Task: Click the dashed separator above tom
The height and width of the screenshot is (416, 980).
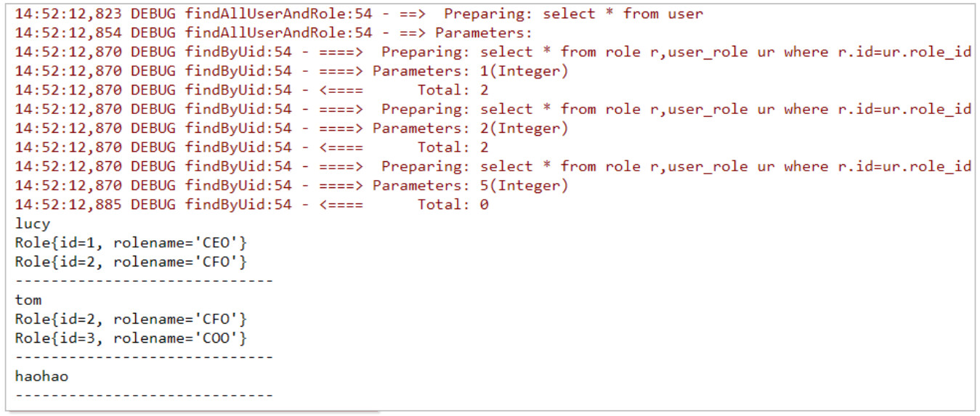Action: (x=144, y=281)
